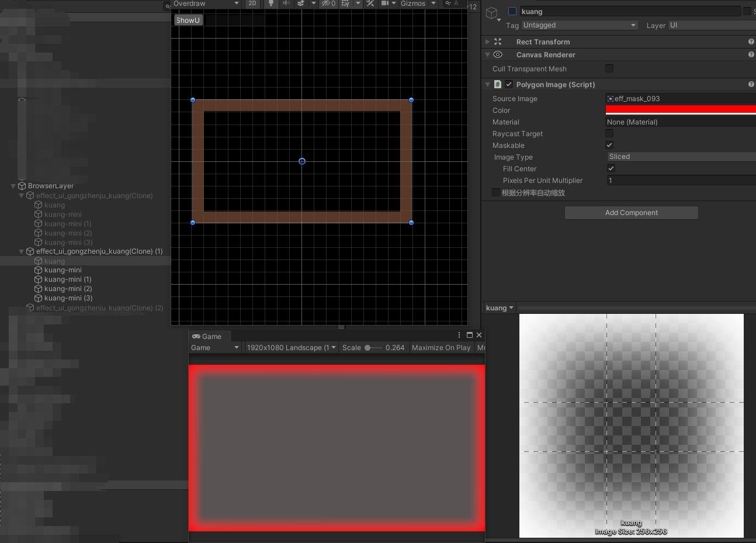756x543 pixels.
Task: Open the scene camera settings icon
Action: click(385, 4)
